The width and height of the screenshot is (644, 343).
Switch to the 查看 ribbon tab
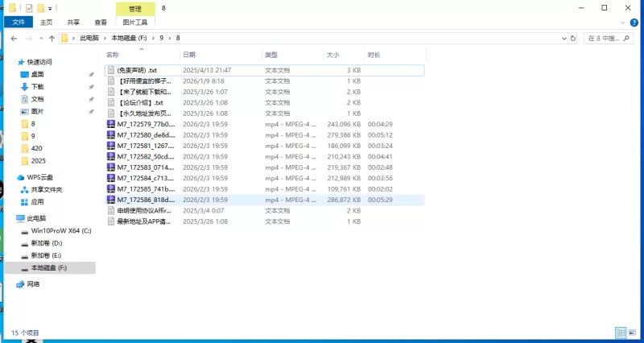(x=101, y=23)
